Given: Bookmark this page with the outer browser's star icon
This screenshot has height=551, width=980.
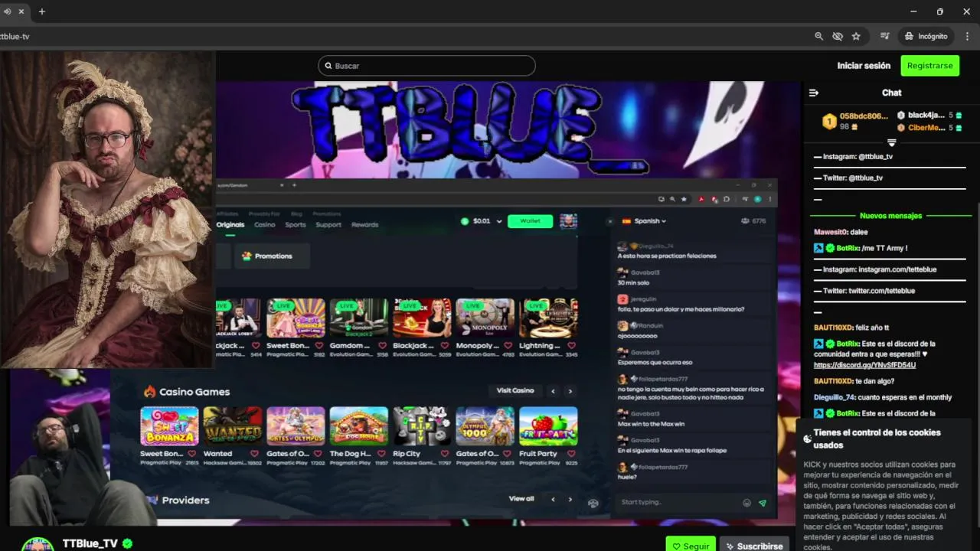Looking at the screenshot, I should [x=856, y=36].
